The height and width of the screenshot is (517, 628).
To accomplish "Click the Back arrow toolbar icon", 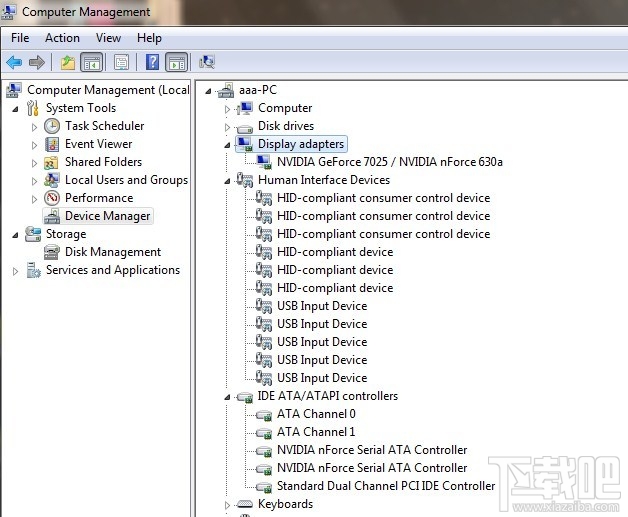I will pyautogui.click(x=14, y=62).
